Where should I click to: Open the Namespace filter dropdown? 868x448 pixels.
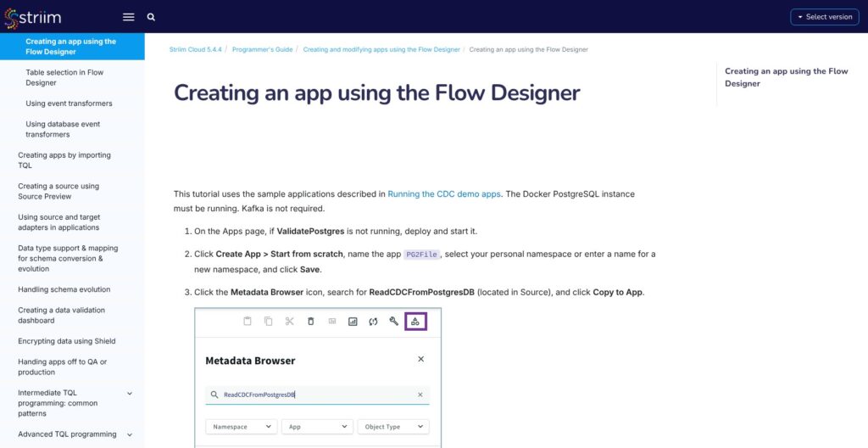(242, 427)
